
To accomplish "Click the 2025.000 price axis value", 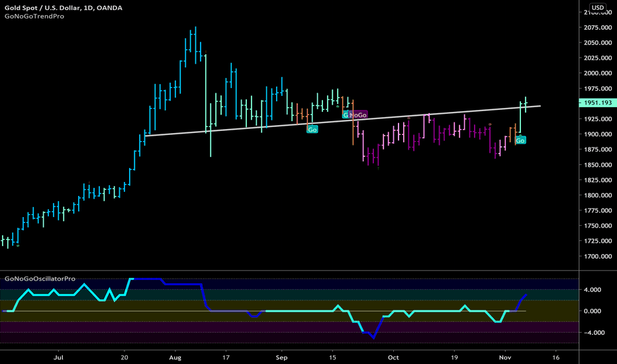I will pos(598,58).
